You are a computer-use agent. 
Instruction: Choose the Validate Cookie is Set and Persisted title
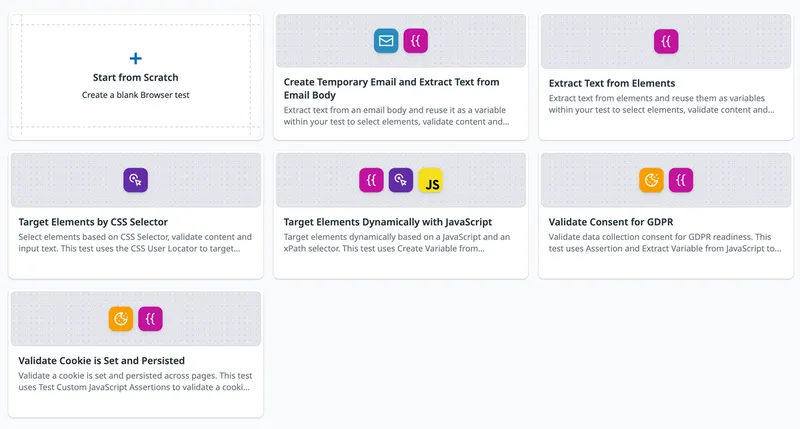[x=102, y=360]
